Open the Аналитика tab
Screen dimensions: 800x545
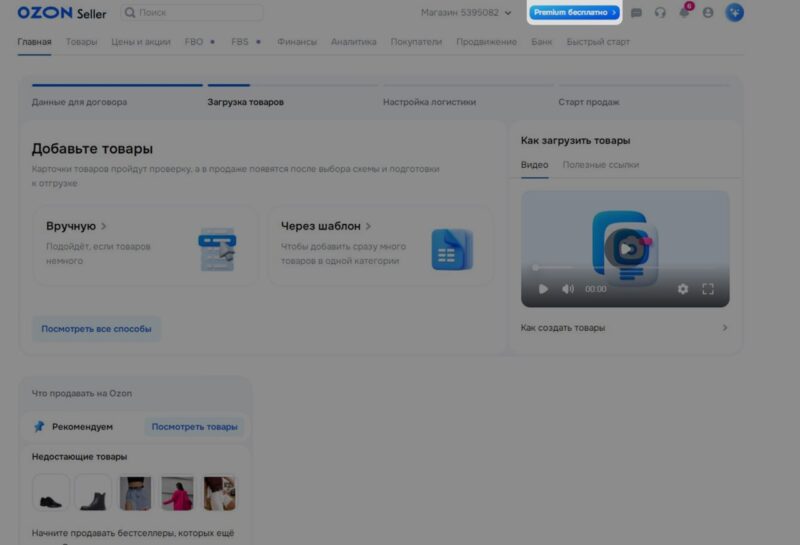[354, 42]
